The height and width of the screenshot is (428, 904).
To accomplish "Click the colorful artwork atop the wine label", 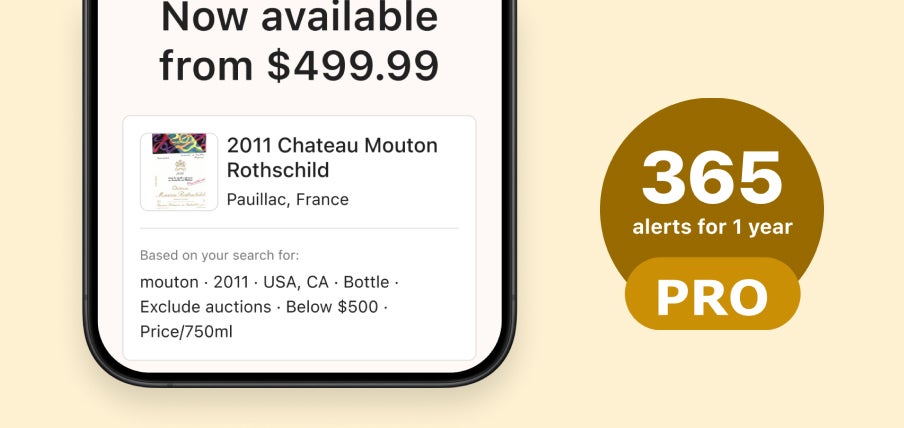I will [x=179, y=144].
